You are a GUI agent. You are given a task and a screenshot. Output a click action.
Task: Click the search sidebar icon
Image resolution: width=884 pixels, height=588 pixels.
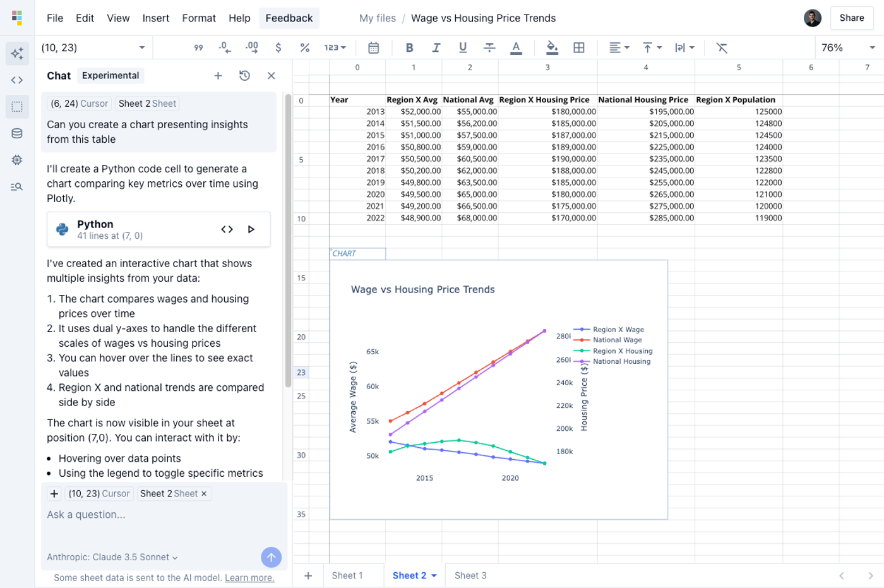pos(17,186)
